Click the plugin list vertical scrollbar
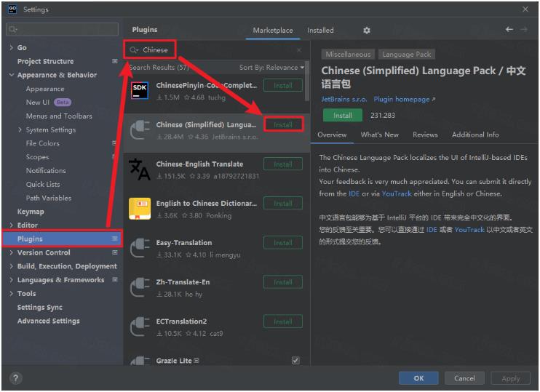 307,81
